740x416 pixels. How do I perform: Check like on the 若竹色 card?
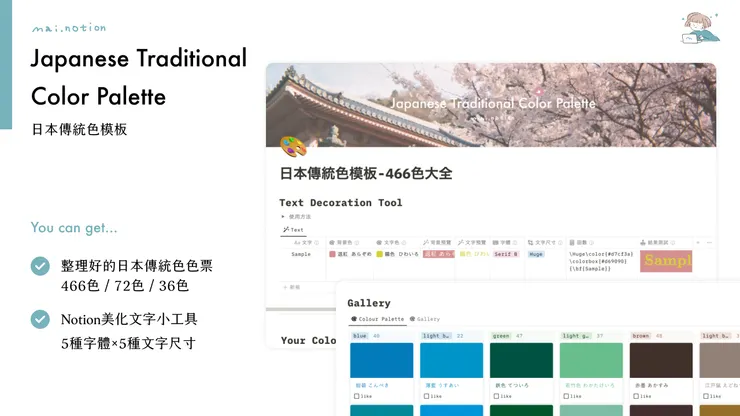pos(566,397)
